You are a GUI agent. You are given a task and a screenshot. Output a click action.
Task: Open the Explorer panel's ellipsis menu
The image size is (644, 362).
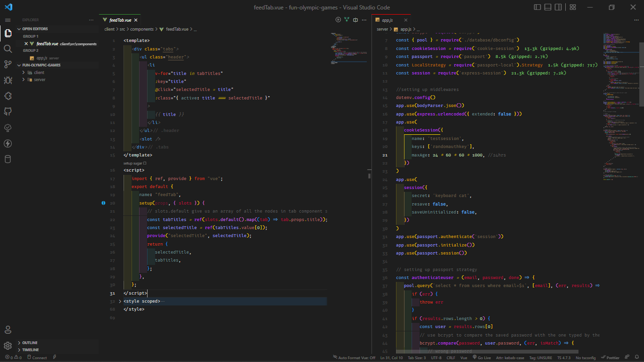click(91, 20)
